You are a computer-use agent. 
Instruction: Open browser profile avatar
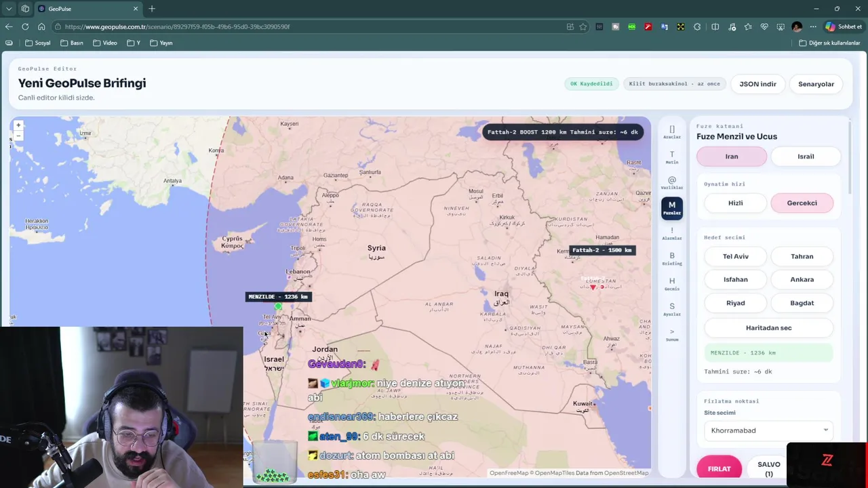pos(797,26)
